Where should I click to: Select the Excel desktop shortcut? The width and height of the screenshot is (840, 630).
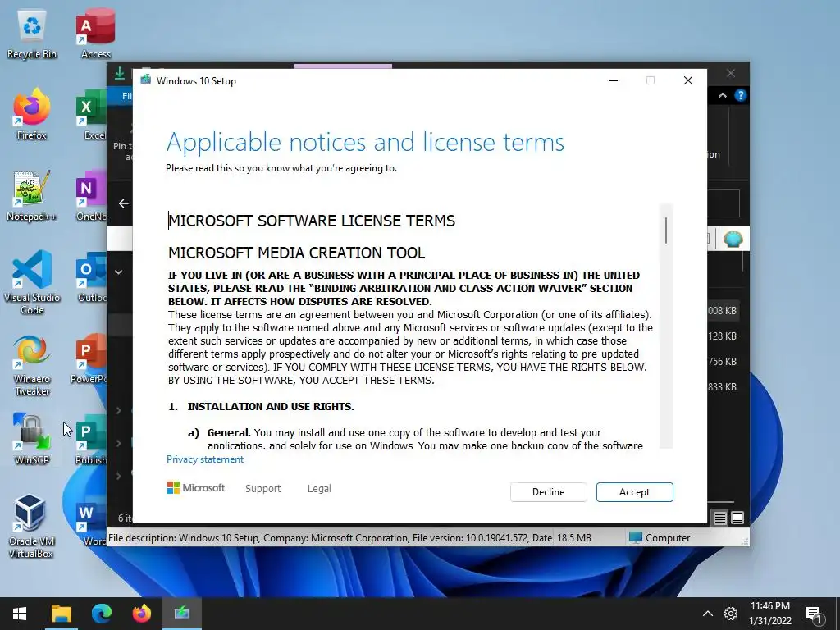[x=91, y=115]
